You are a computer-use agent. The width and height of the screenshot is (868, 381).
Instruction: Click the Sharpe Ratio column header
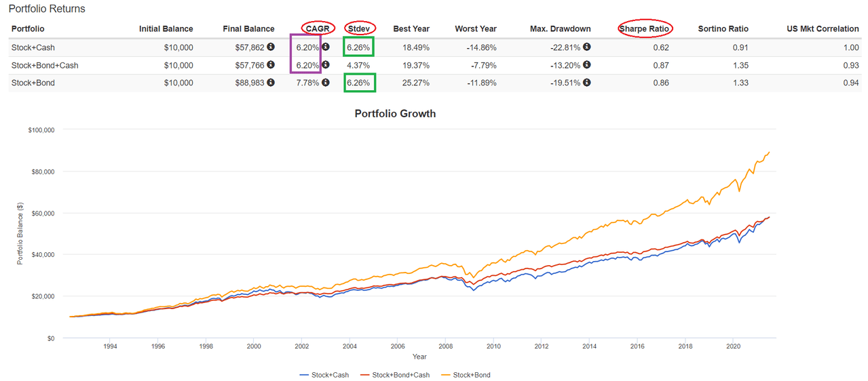click(645, 29)
